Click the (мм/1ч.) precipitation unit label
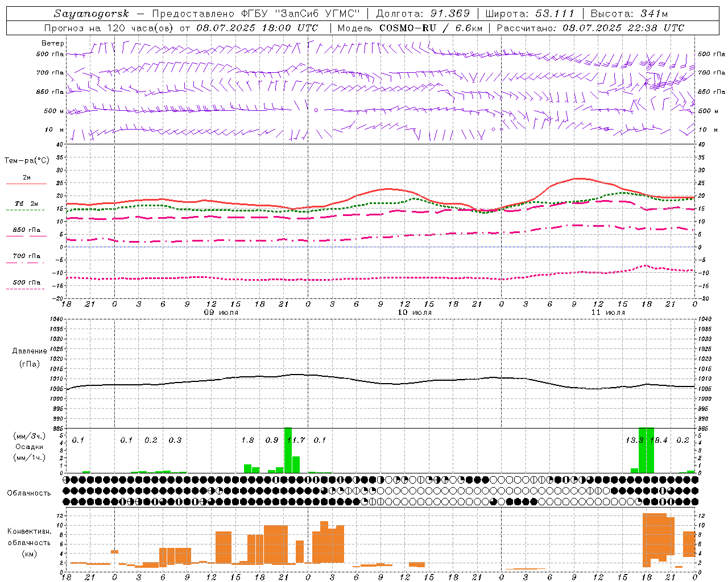This screenshot has height=582, width=728. 30,458
